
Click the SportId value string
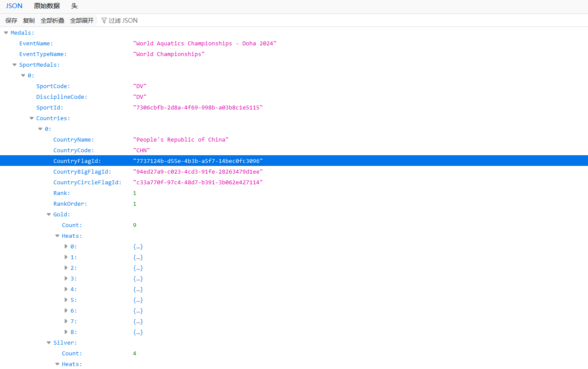coord(198,108)
